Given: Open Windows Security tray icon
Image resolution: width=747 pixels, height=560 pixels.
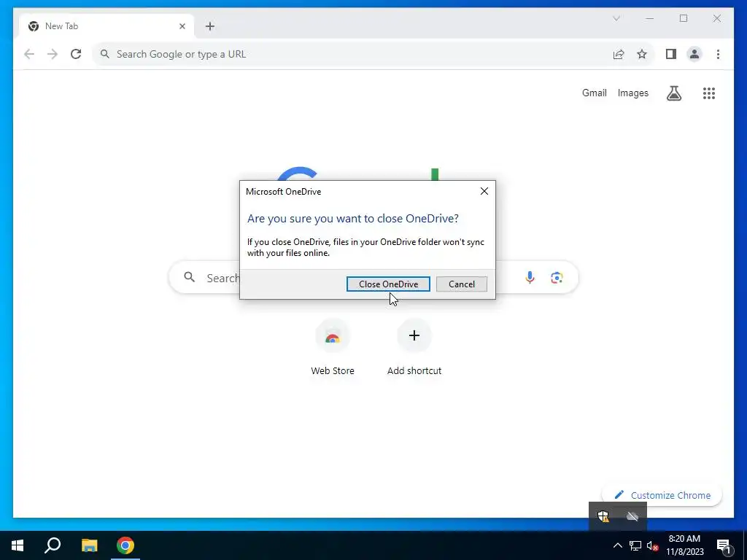Looking at the screenshot, I should click(603, 516).
